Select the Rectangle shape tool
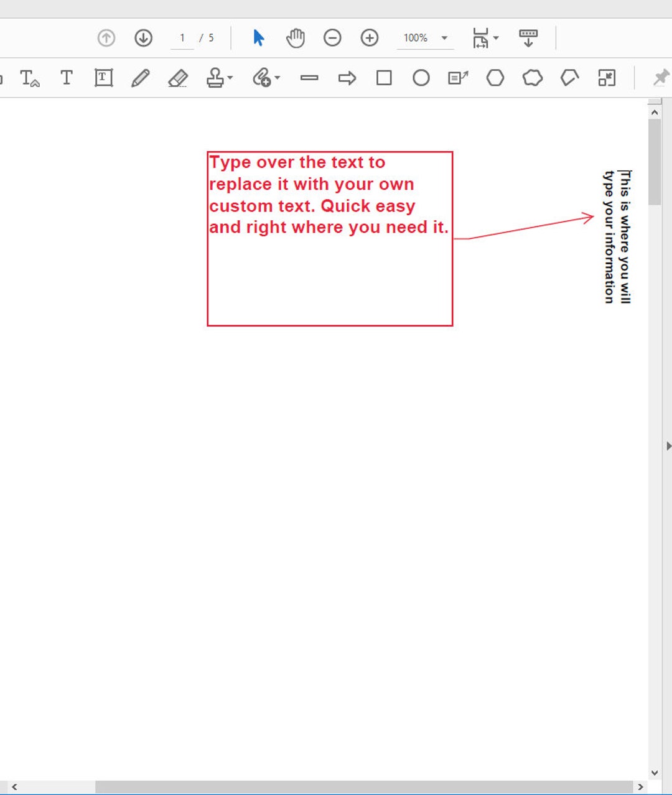This screenshot has width=672, height=795. point(384,78)
